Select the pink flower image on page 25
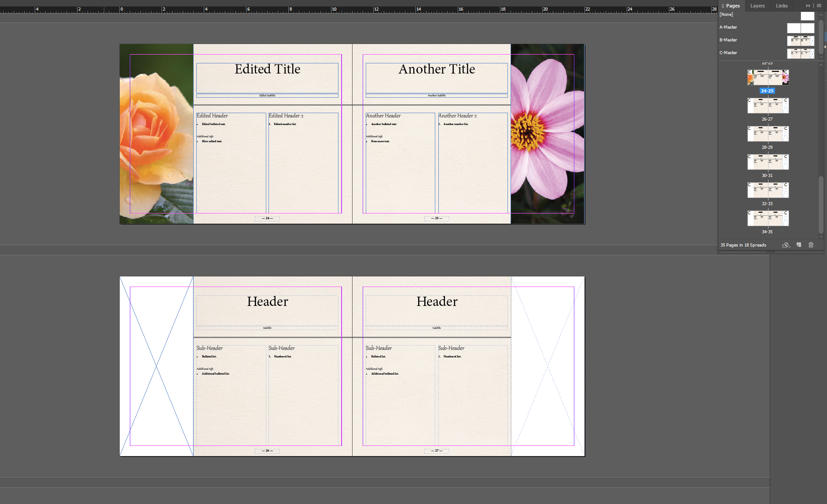The height and width of the screenshot is (504, 827). [548, 134]
